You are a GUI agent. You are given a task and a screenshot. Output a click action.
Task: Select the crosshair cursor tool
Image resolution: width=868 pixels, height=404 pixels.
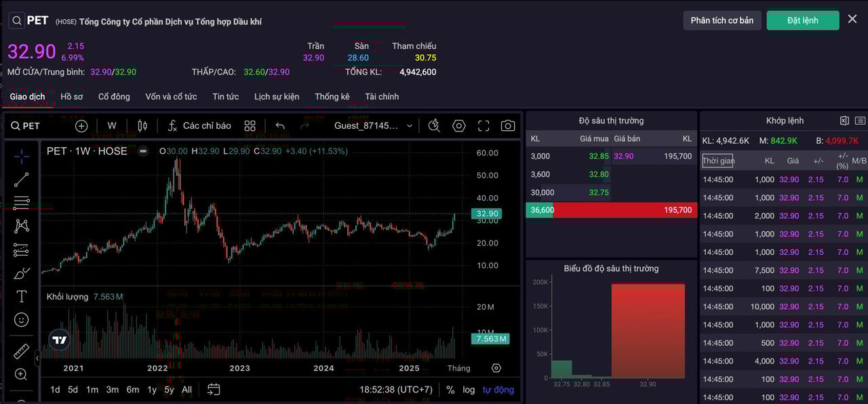pos(21,156)
